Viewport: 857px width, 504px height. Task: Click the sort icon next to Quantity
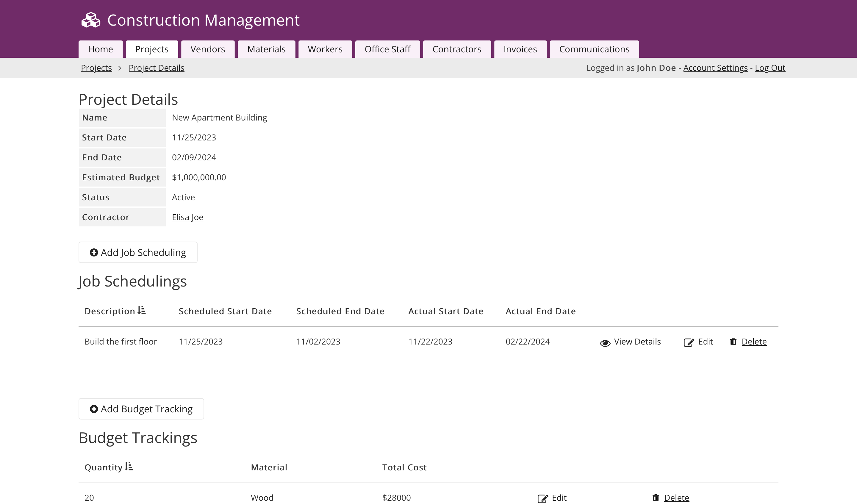pos(129,466)
